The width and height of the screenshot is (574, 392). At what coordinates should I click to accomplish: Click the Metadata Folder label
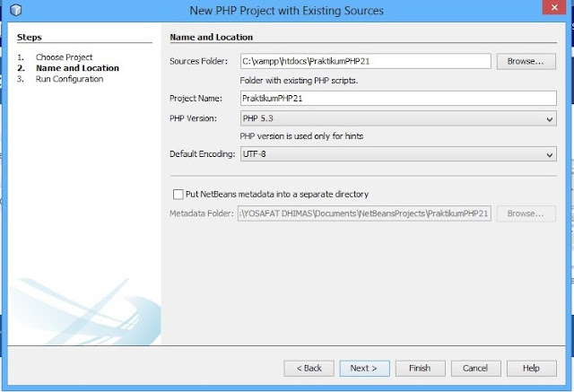[201, 213]
